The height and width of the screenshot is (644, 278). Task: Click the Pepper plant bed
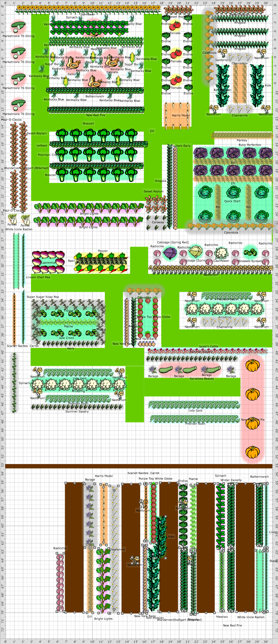pos(102,262)
